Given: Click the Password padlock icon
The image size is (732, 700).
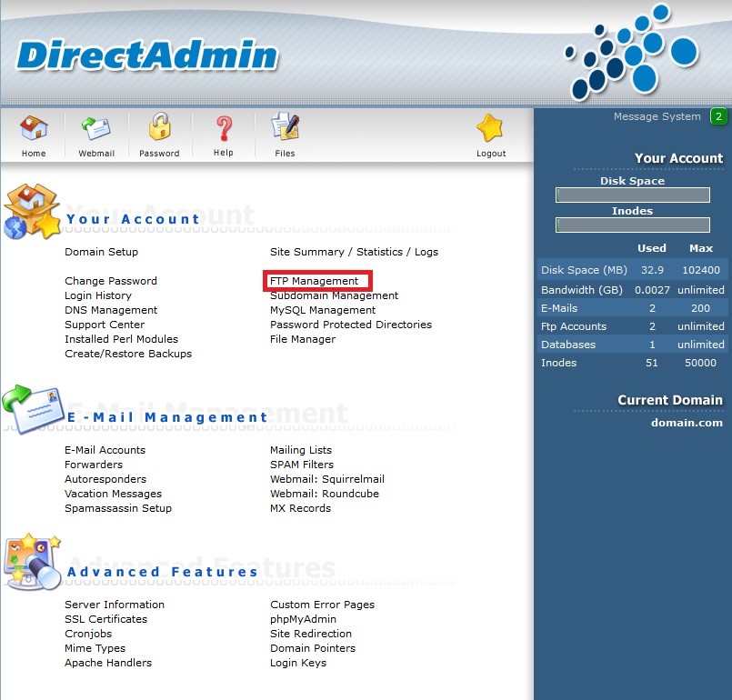Looking at the screenshot, I should click(160, 126).
